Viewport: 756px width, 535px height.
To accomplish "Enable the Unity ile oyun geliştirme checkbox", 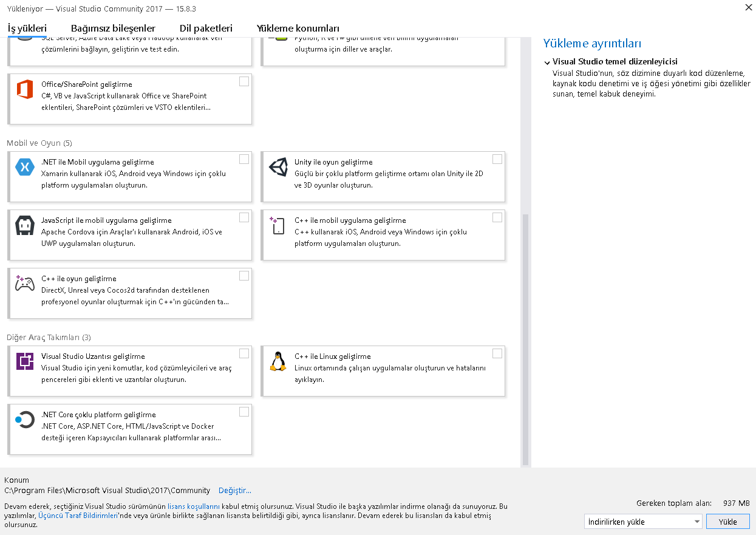I will click(x=497, y=159).
